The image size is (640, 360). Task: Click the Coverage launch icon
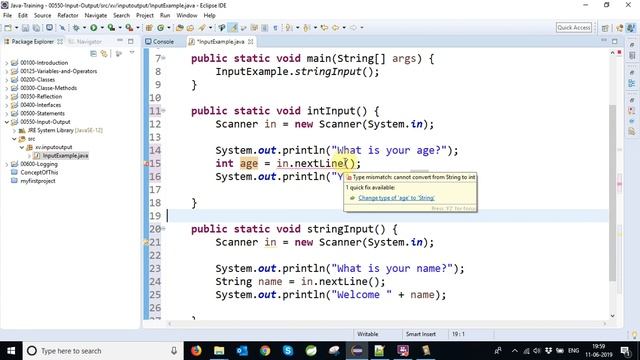111,28
